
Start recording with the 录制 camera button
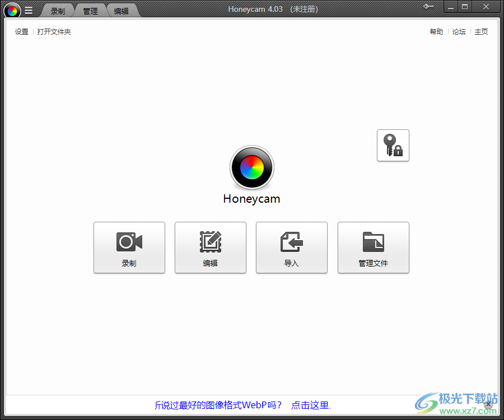tap(129, 248)
